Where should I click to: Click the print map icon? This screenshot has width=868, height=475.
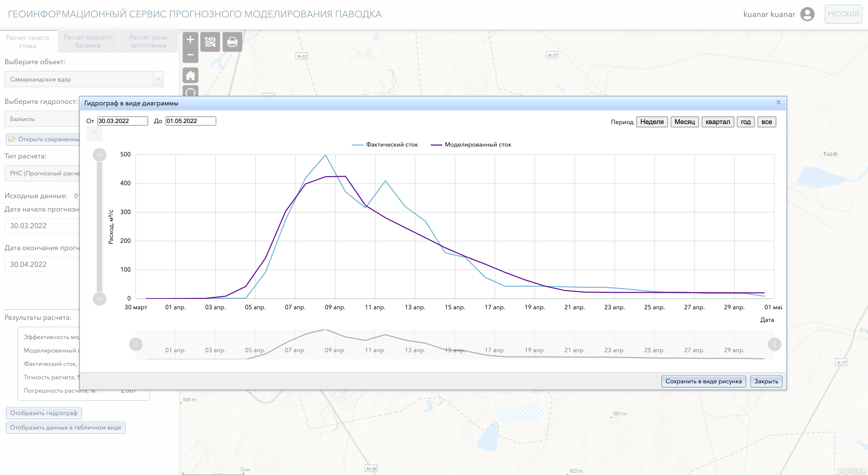[x=232, y=42]
